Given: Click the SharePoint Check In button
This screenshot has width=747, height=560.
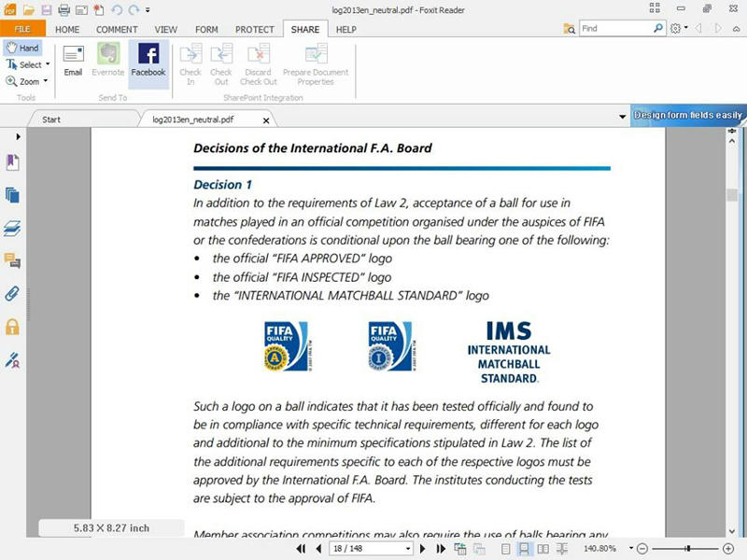Looking at the screenshot, I should coord(190,64).
